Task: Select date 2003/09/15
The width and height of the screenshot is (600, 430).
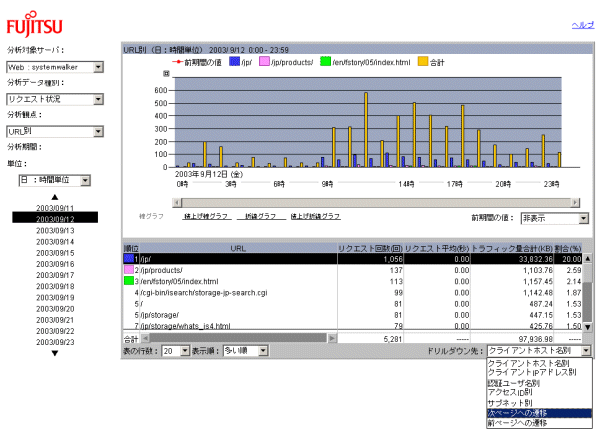Action: [x=55, y=253]
